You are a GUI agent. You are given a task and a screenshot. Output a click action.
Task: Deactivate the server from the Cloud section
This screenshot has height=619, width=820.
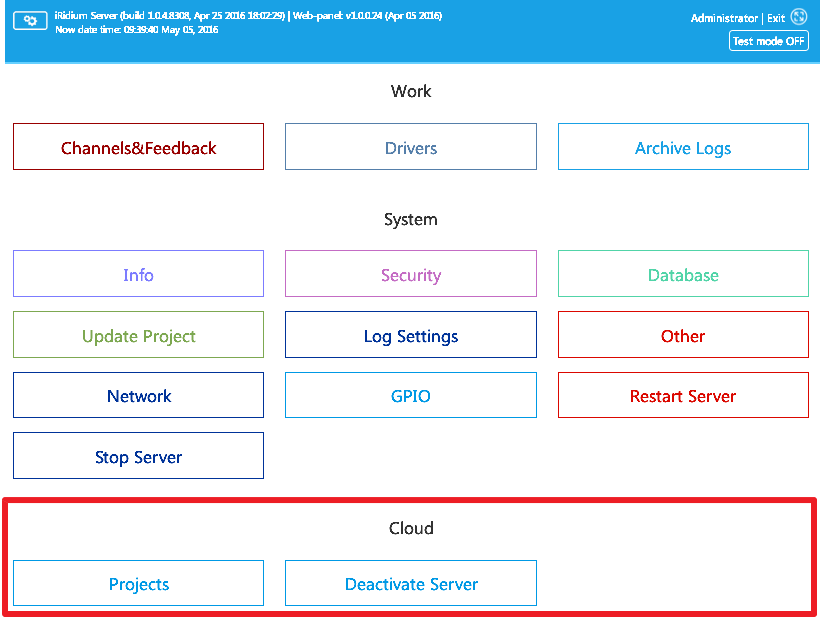coord(410,584)
